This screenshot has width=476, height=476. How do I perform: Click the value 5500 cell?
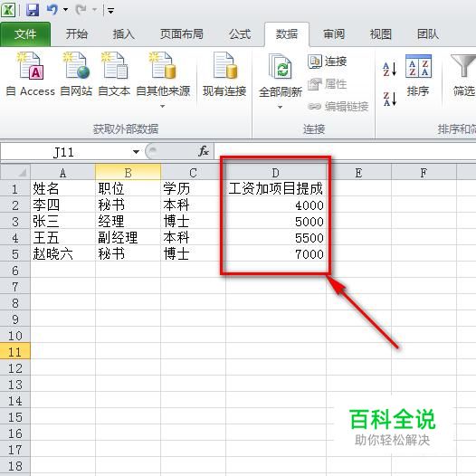(x=276, y=238)
